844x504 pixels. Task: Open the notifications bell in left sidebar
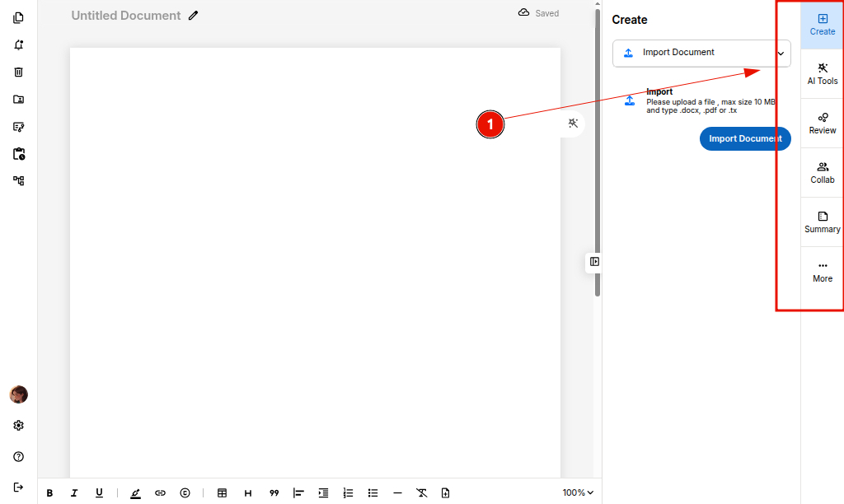18,44
